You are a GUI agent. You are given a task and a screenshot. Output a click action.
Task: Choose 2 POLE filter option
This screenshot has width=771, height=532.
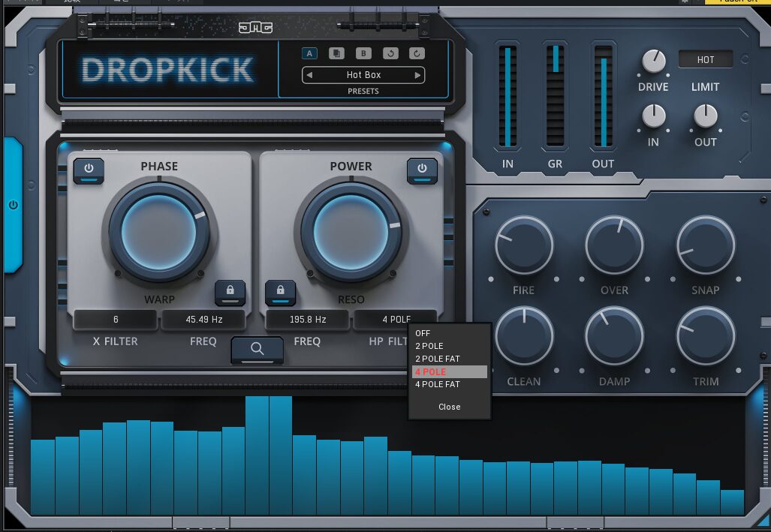click(450, 346)
